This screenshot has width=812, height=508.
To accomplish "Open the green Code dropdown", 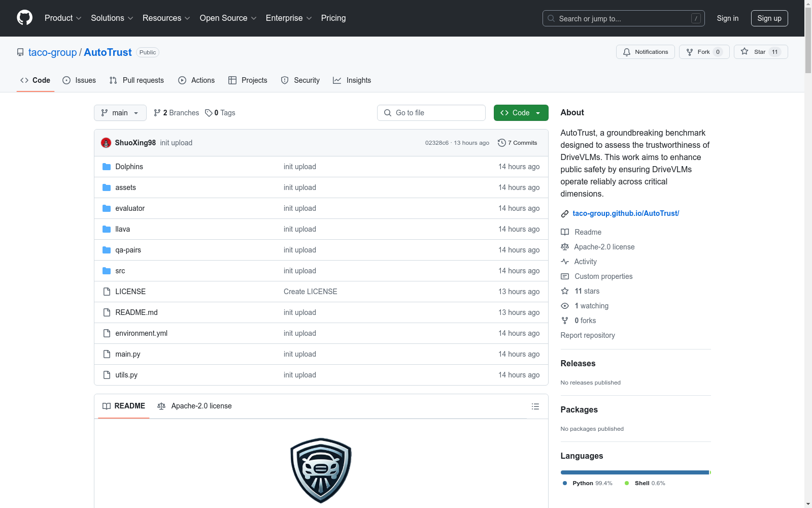I will pyautogui.click(x=521, y=113).
